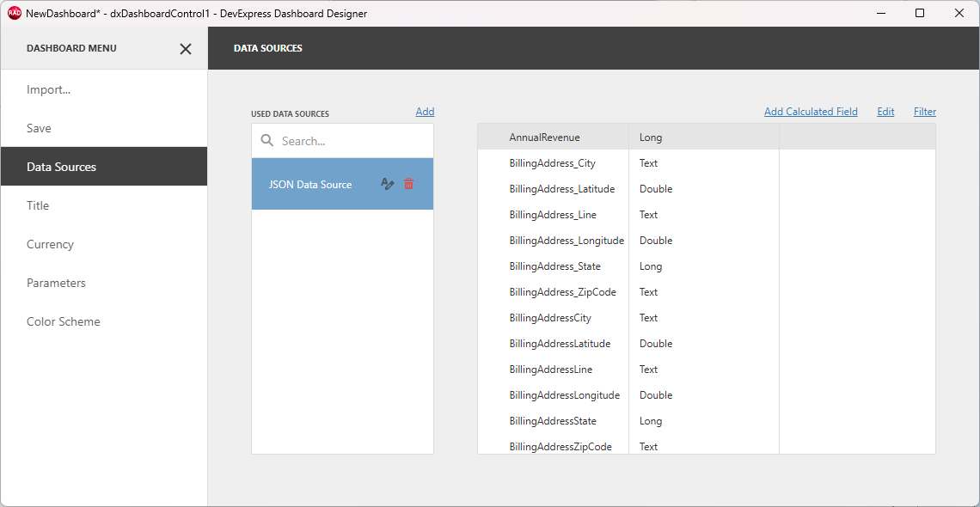Close the Dashboard Menu with the X icon
Viewport: 980px width, 507px height.
(185, 49)
